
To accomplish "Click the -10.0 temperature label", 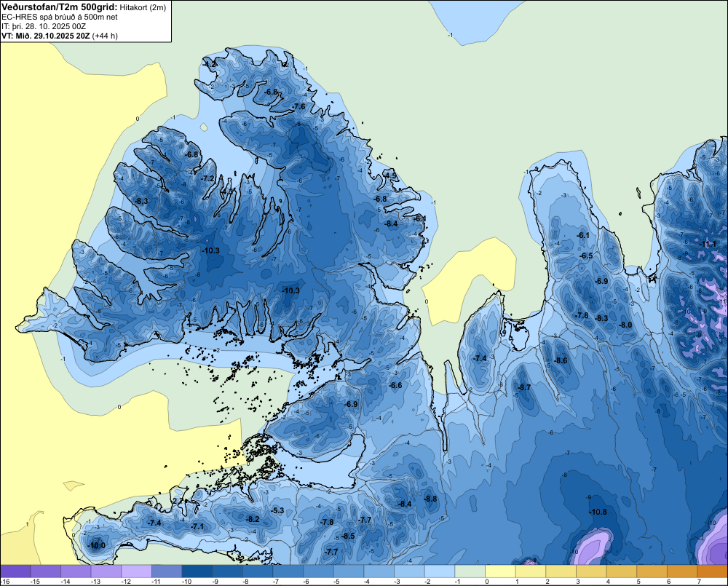I will pos(97,546).
